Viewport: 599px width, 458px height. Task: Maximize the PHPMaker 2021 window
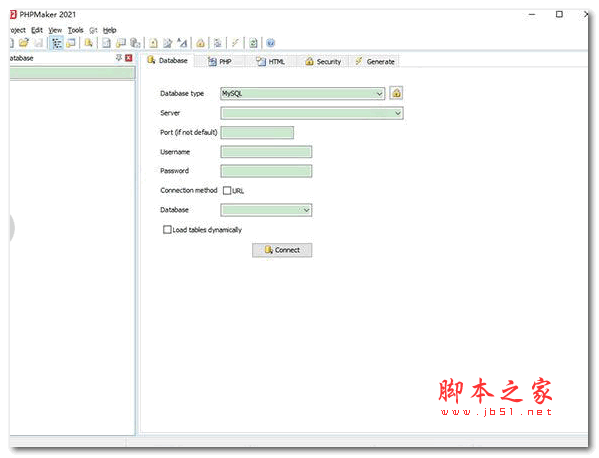click(559, 14)
